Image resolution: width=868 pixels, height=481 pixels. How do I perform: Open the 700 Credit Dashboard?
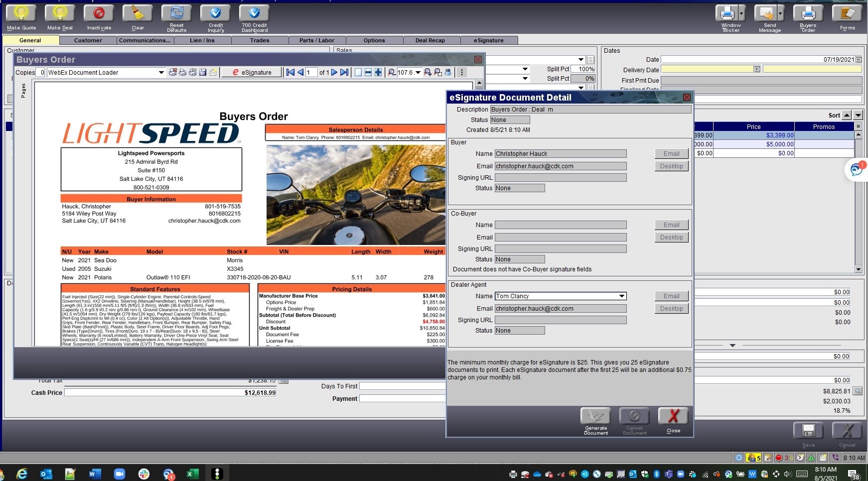point(255,12)
